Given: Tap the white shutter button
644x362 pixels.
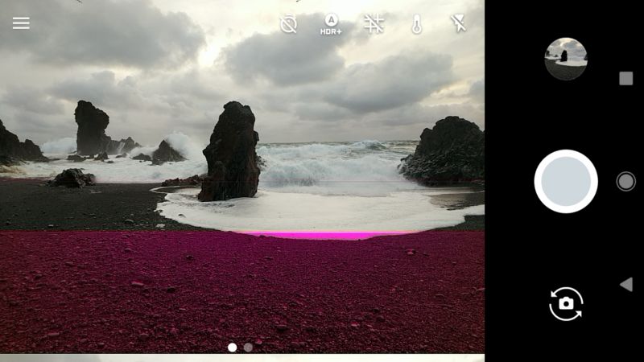Looking at the screenshot, I should tap(566, 182).
